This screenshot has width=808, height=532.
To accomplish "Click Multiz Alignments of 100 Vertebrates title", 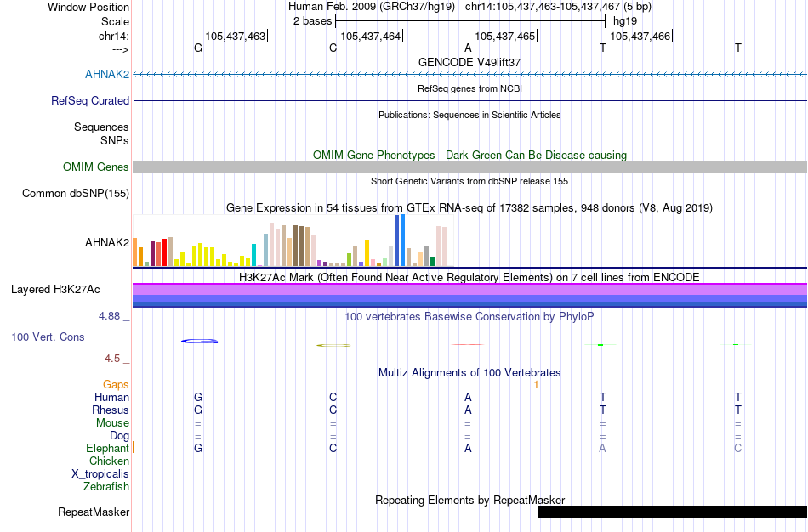I will 469,373.
